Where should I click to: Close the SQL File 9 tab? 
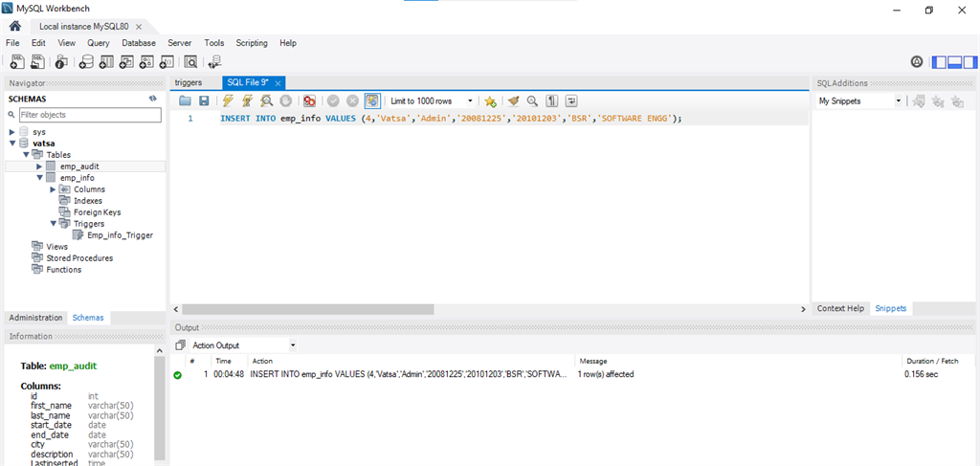pyautogui.click(x=278, y=83)
